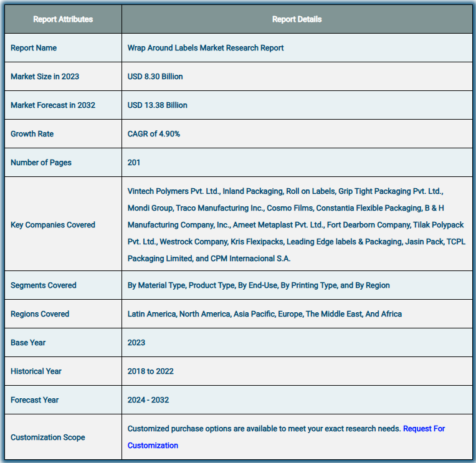Select the 'Latin America, North America' regions text
Image resolution: width=476 pixels, height=463 pixels.
[265, 314]
